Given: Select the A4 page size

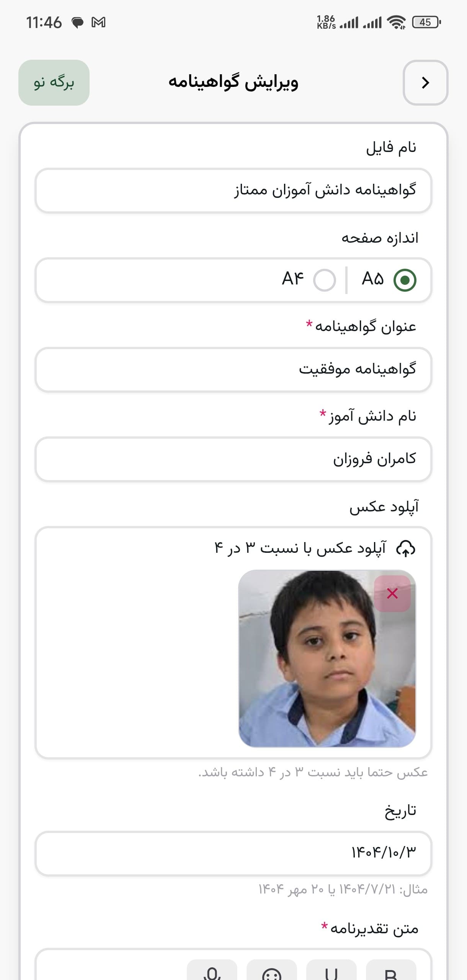Looking at the screenshot, I should point(309,280).
